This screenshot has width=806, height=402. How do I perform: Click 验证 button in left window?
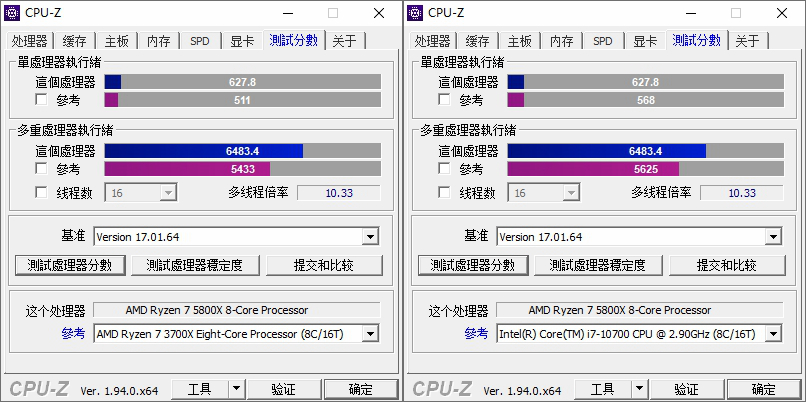click(284, 389)
